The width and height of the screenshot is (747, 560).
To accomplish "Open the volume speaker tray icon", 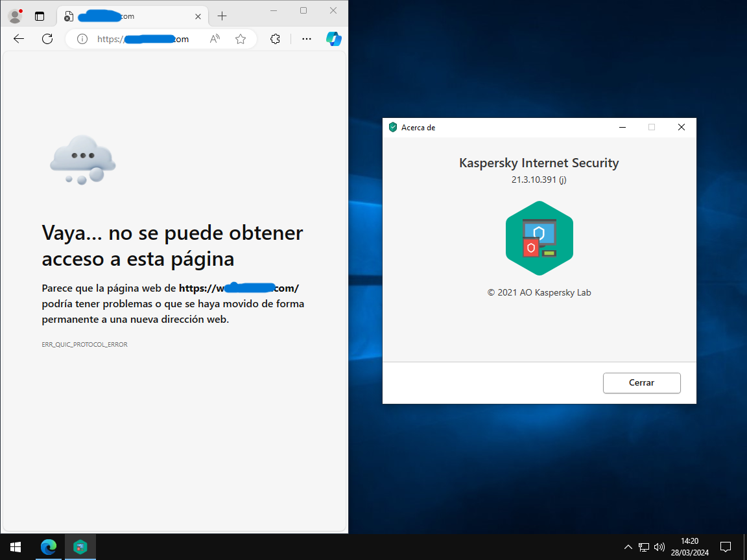I will click(659, 547).
